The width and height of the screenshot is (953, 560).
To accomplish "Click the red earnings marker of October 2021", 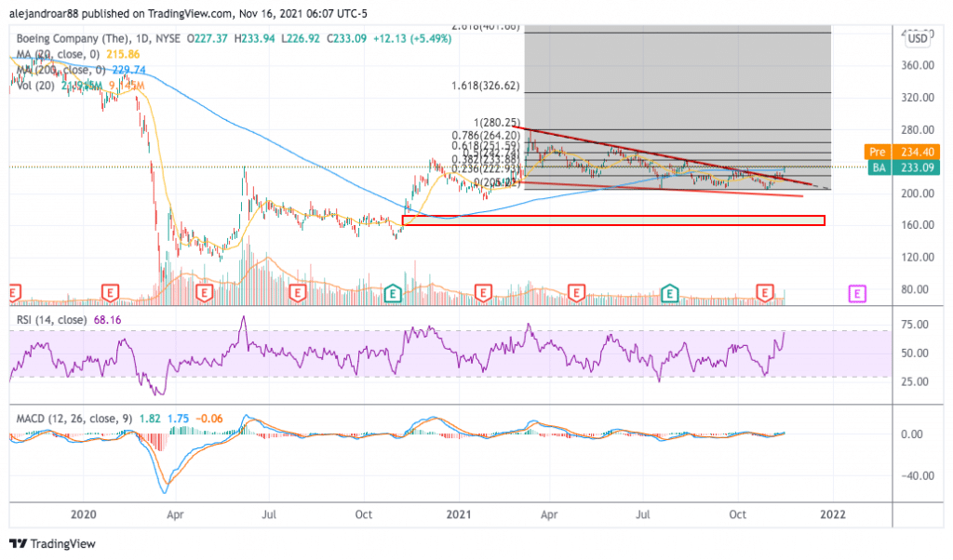I will pyautogui.click(x=765, y=294).
